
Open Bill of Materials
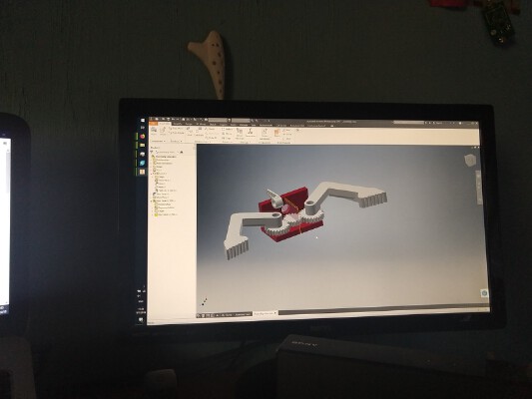(240, 134)
